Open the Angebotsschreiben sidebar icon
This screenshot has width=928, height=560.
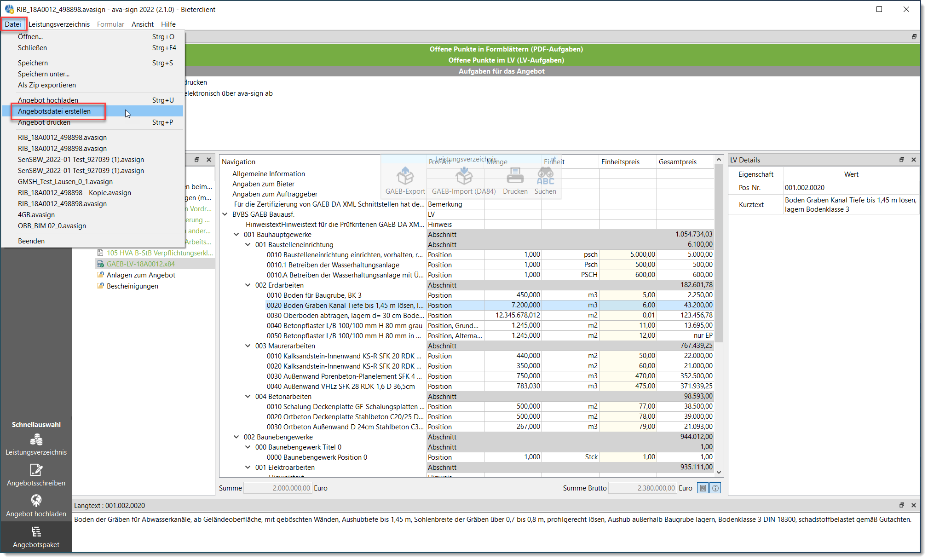pyautogui.click(x=36, y=475)
